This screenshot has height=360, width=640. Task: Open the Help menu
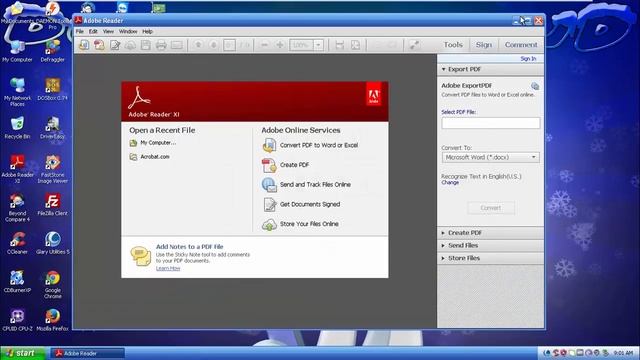pyautogui.click(x=147, y=31)
